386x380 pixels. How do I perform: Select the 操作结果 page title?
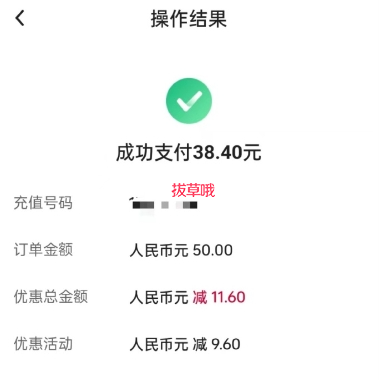click(x=189, y=19)
